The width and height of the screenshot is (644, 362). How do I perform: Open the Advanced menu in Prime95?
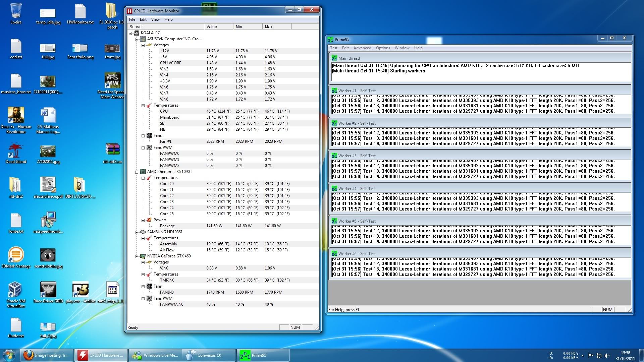pyautogui.click(x=362, y=48)
